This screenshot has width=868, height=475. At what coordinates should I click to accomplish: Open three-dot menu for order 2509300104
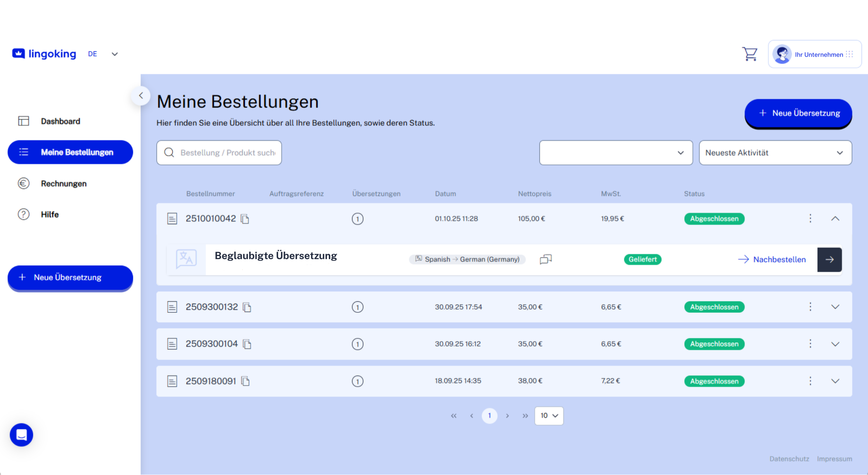[x=810, y=344]
